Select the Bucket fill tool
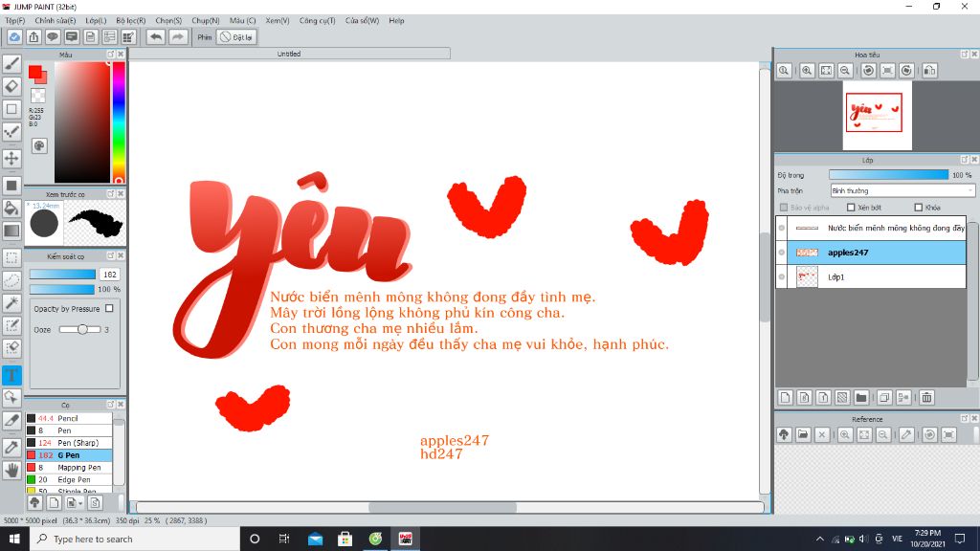Image resolution: width=980 pixels, height=551 pixels. pos(11,208)
